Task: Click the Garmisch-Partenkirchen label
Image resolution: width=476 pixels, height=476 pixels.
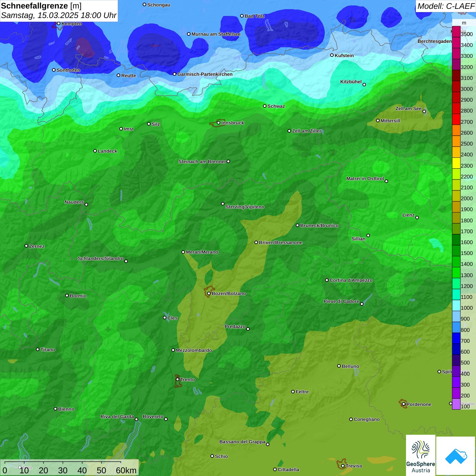Action: coord(205,74)
